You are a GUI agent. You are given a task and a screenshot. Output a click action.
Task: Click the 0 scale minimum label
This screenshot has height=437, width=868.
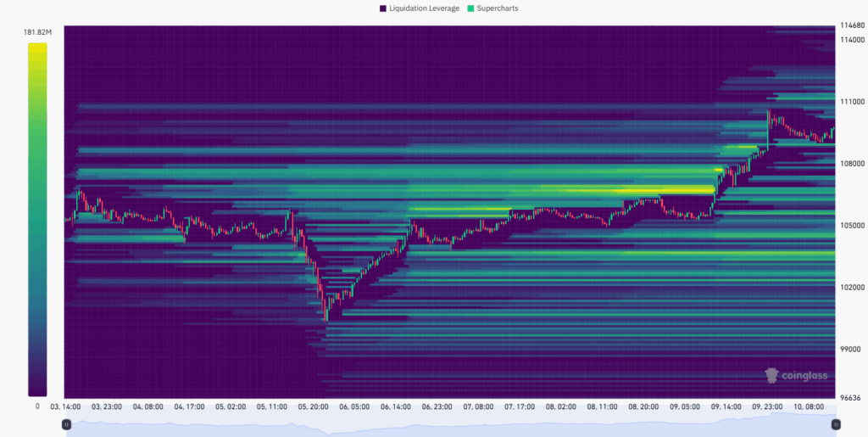(x=37, y=406)
